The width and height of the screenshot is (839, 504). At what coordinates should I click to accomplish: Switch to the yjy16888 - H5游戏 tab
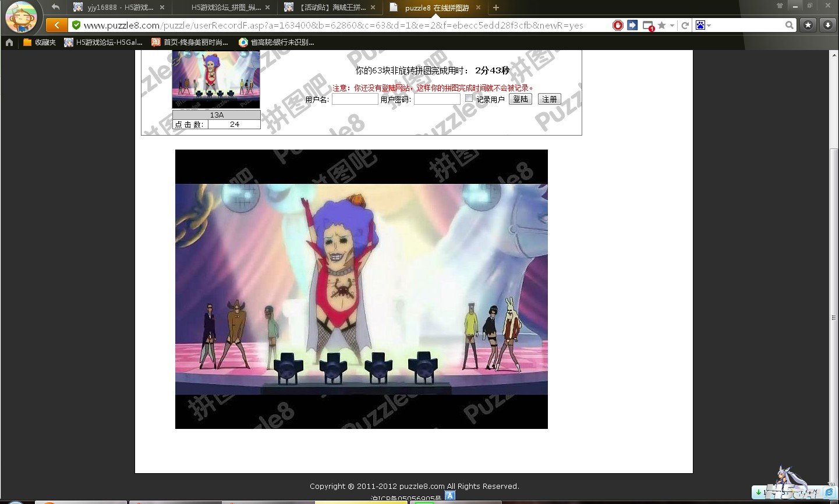(119, 8)
